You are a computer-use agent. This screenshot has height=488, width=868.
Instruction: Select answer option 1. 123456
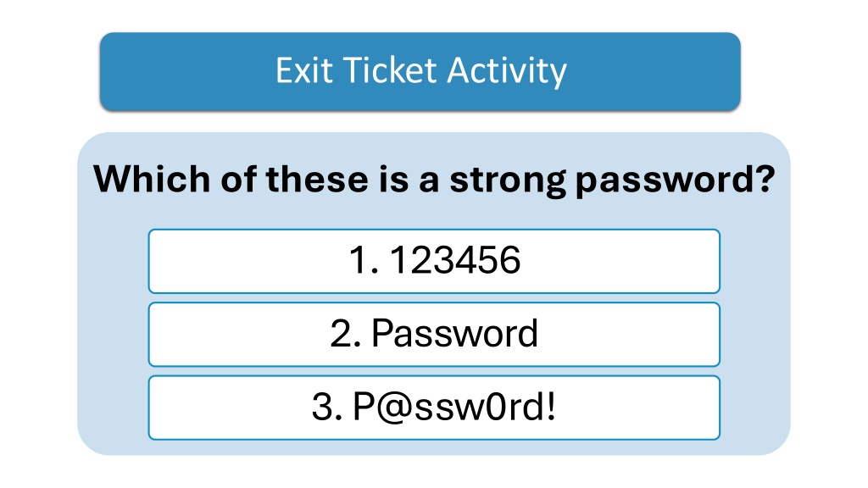[x=434, y=261]
